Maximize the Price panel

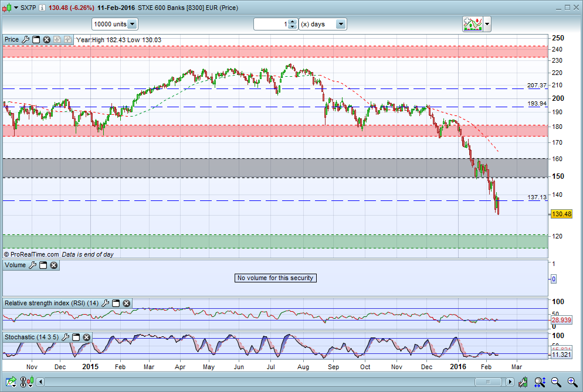[36, 40]
